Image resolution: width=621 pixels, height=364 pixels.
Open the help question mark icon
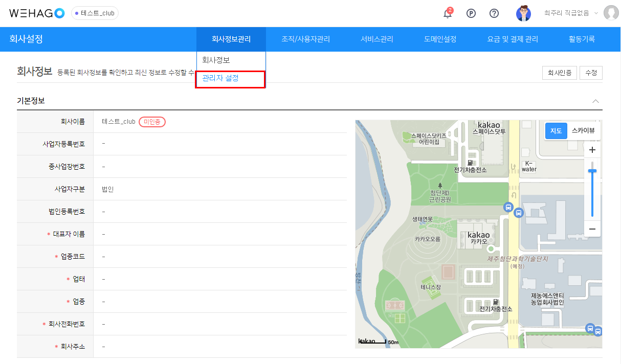click(494, 13)
